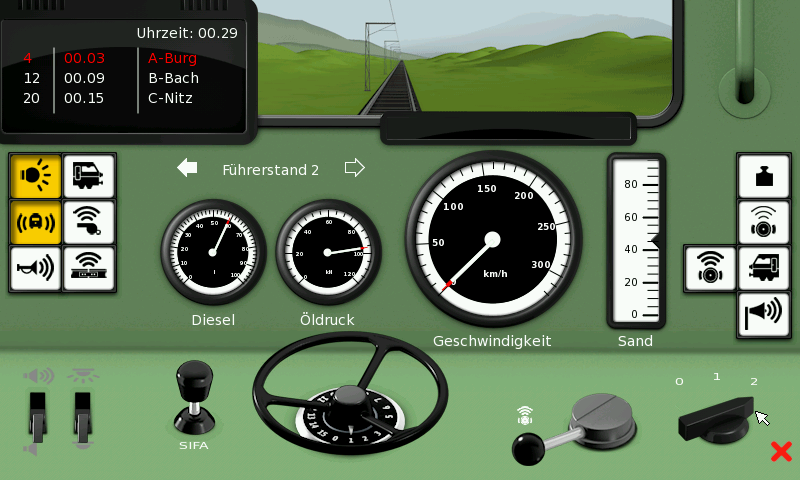This screenshot has width=800, height=480.
Task: Click the Sand level gauge
Action: click(636, 241)
